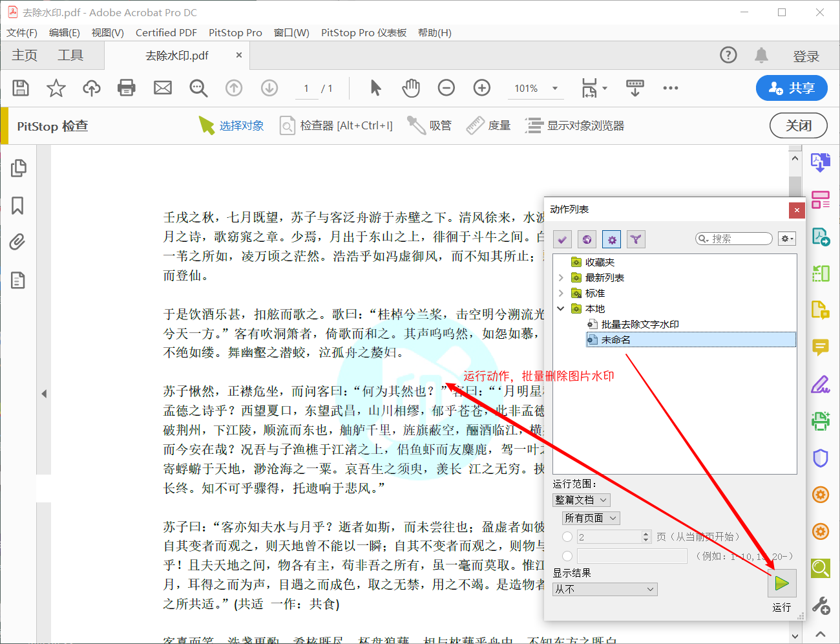The image size is (840, 644).
Task: Open the find text magnifier
Action: click(x=198, y=88)
